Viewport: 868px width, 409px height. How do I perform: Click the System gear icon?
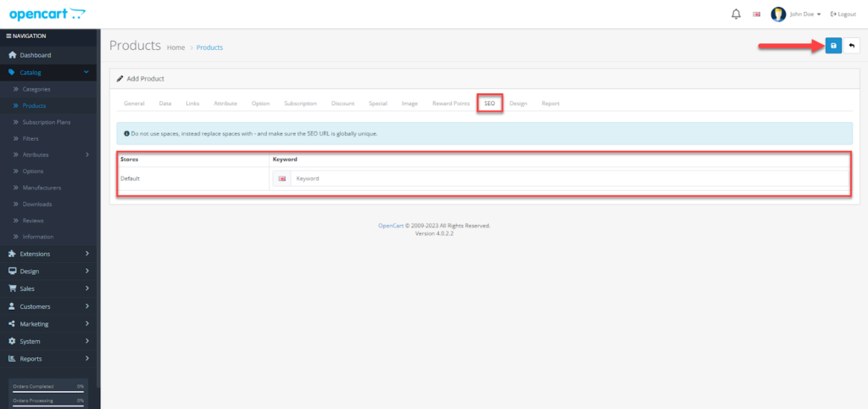[12, 341]
